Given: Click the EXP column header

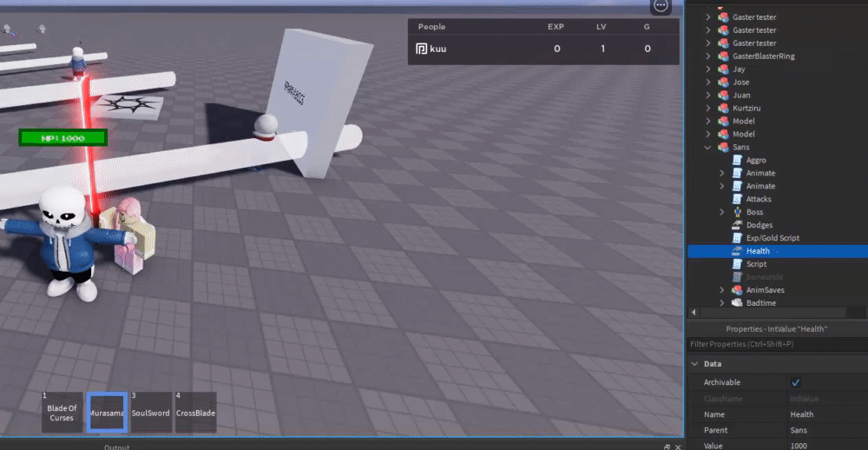Looking at the screenshot, I should (556, 27).
